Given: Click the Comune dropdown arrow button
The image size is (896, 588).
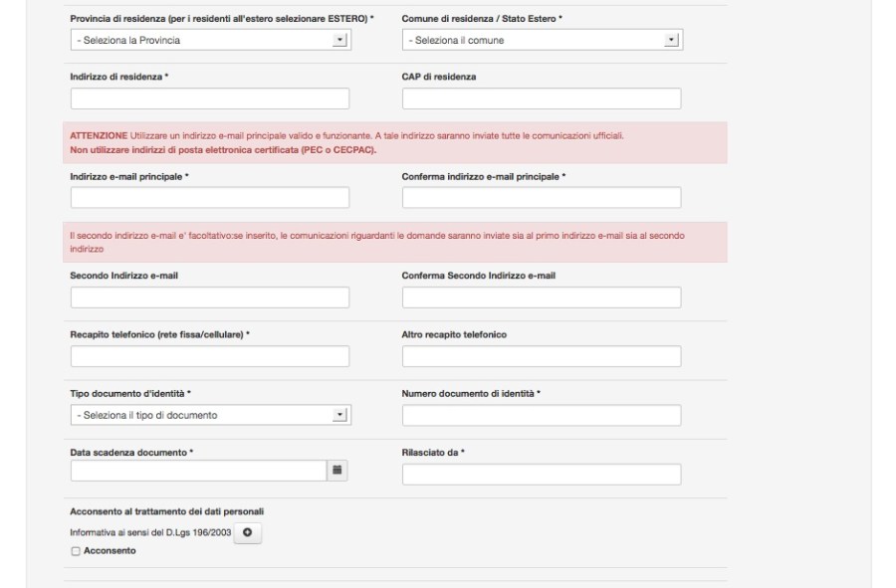Looking at the screenshot, I should (x=671, y=40).
